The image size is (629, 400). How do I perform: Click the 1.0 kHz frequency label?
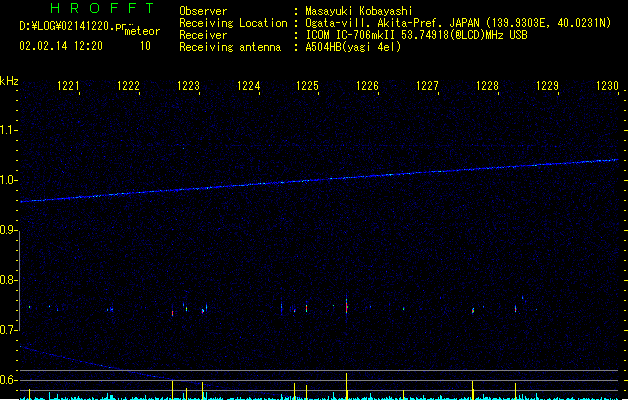click(8, 180)
